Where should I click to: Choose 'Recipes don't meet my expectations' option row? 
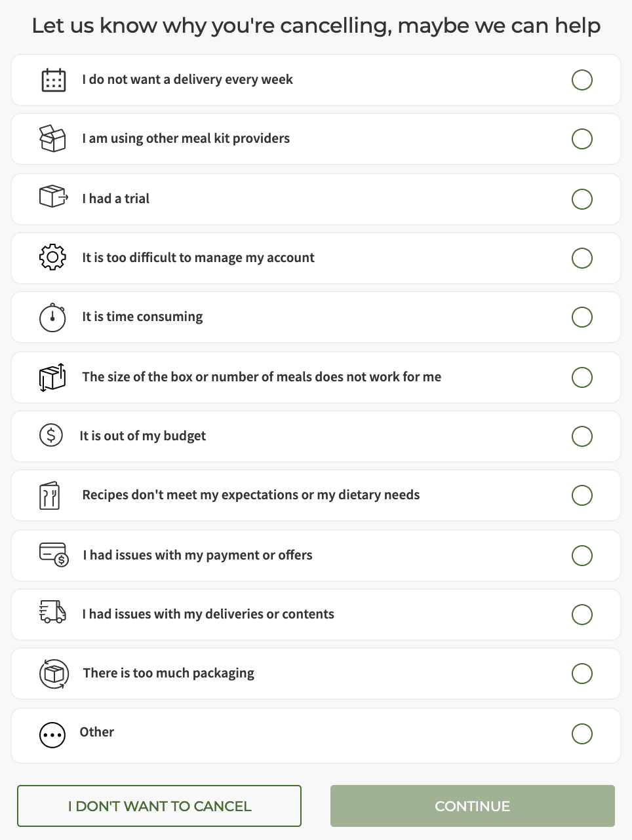click(x=316, y=495)
